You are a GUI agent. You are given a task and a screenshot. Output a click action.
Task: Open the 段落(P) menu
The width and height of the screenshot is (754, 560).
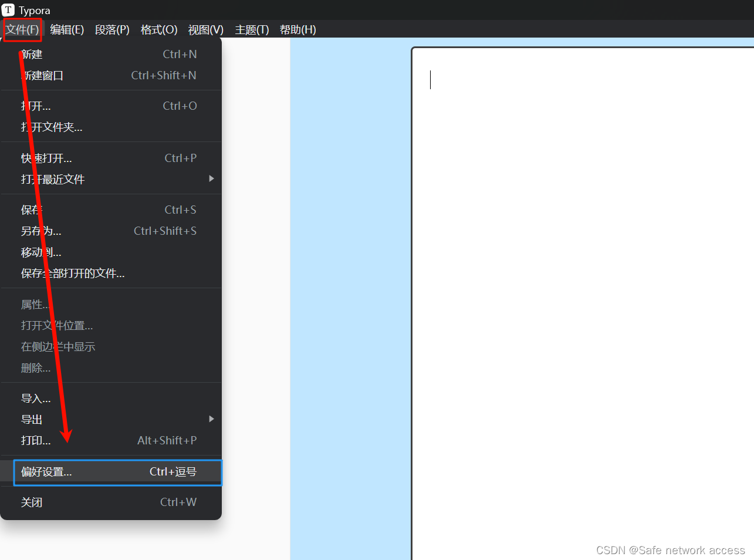(112, 30)
